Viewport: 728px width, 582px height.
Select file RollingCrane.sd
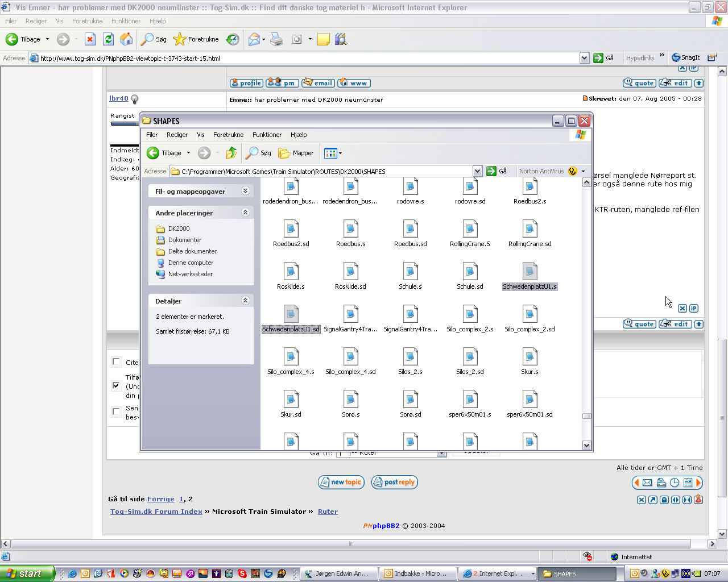(530, 234)
